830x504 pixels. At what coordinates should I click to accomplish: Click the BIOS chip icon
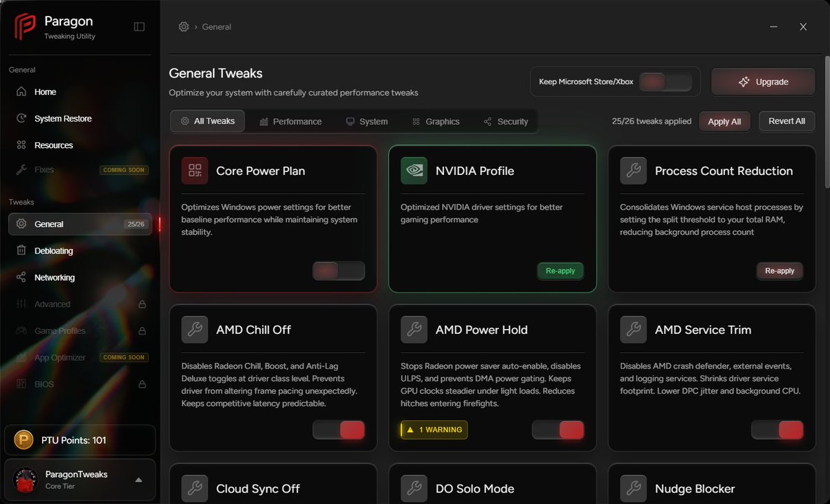(21, 384)
